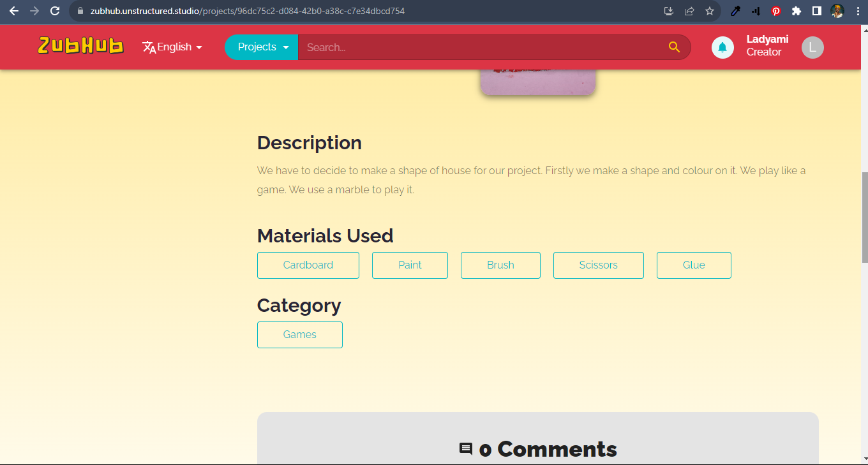Open the Games category chip

(x=299, y=334)
